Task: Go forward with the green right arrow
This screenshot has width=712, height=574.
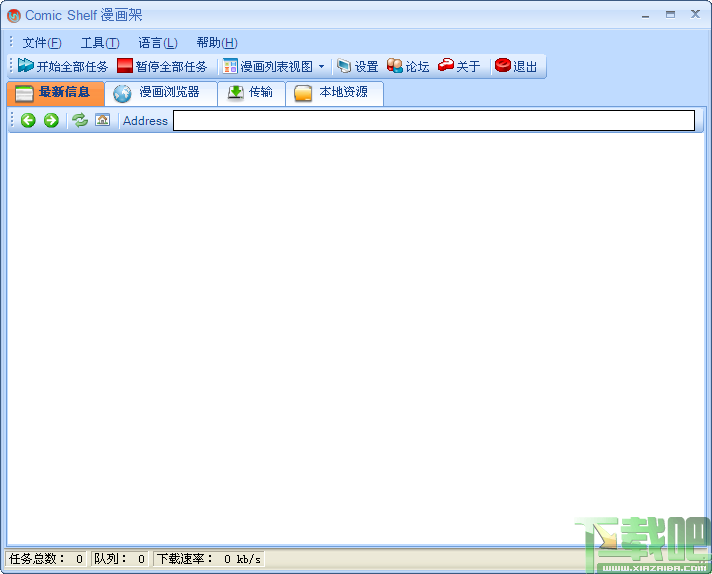Action: point(51,120)
